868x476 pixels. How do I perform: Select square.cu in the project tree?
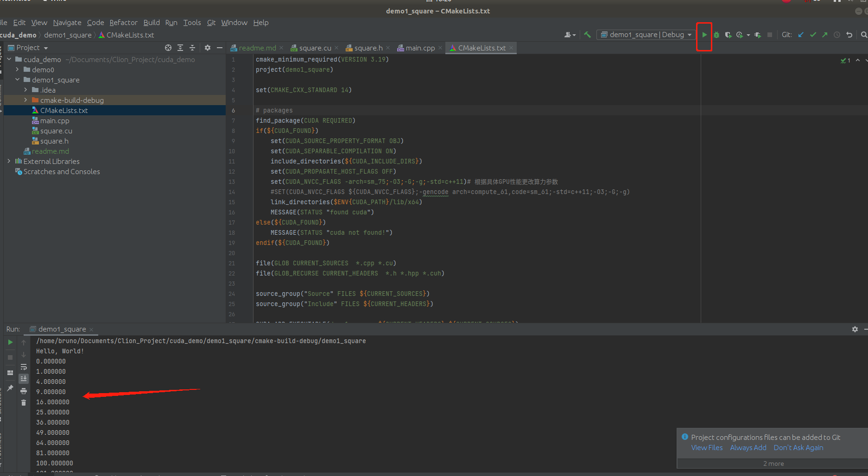click(x=56, y=131)
